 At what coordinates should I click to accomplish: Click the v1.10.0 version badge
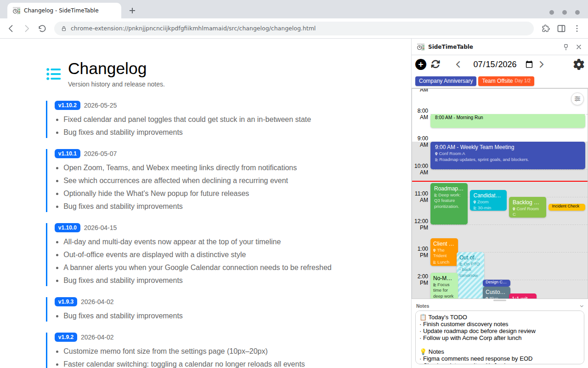pyautogui.click(x=68, y=228)
